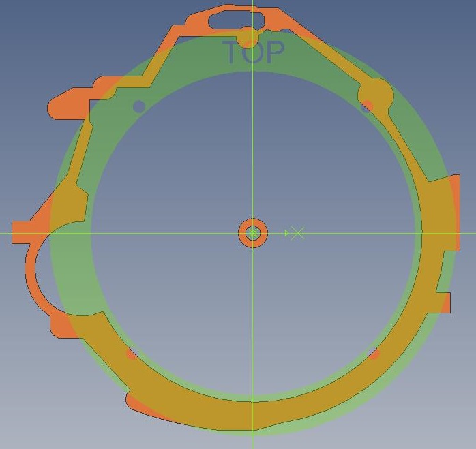The height and width of the screenshot is (449, 476).
Task: Pick the small orange spot at bottom left
Action: tap(132, 354)
